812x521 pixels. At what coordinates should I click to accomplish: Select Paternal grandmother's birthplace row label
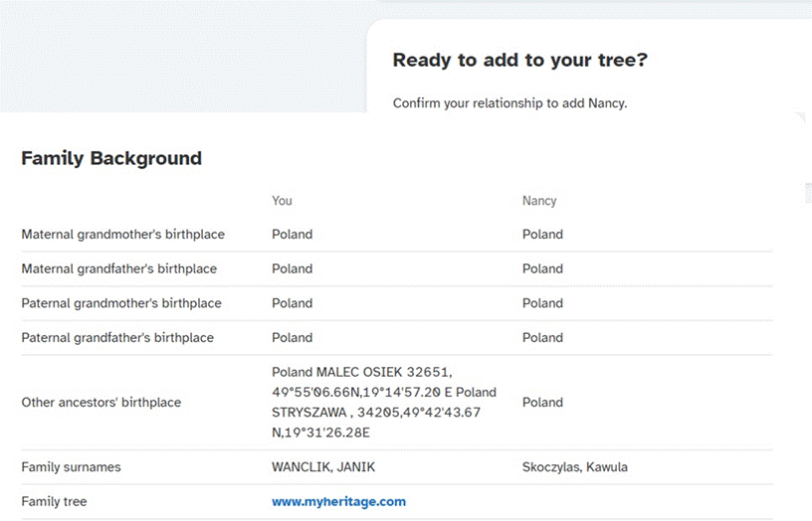tap(121, 303)
